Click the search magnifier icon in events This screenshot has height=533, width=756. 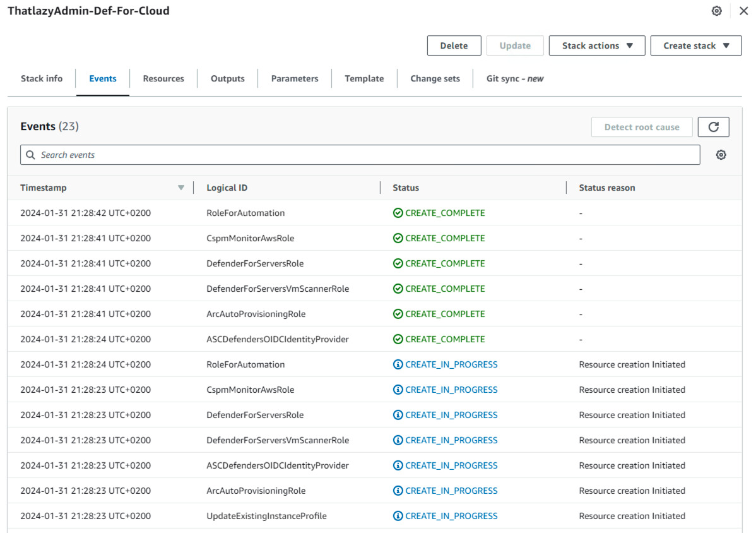pyautogui.click(x=30, y=155)
